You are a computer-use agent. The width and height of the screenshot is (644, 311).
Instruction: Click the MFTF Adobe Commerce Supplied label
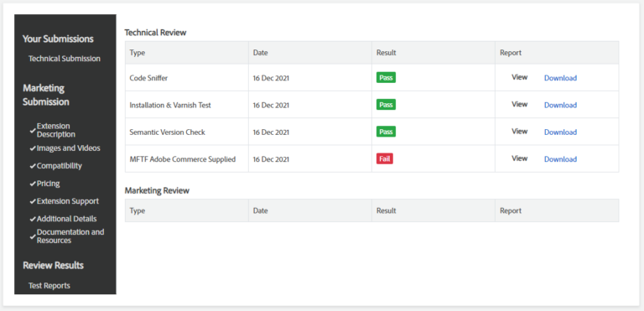point(182,159)
